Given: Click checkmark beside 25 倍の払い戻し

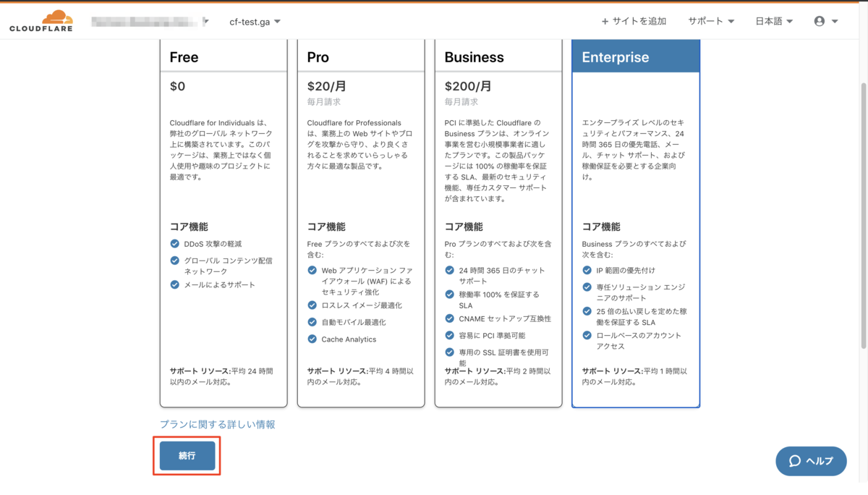Looking at the screenshot, I should (x=587, y=311).
